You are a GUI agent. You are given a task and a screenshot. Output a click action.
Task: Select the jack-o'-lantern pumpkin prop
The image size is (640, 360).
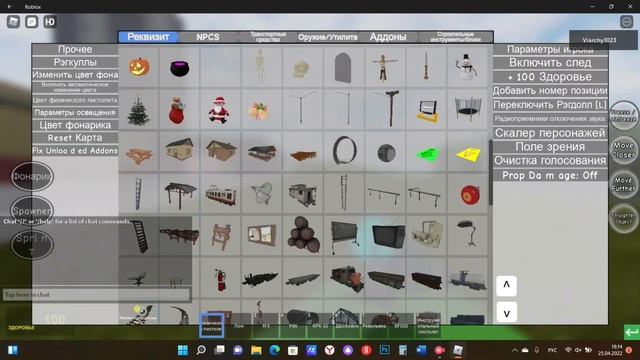coord(139,67)
